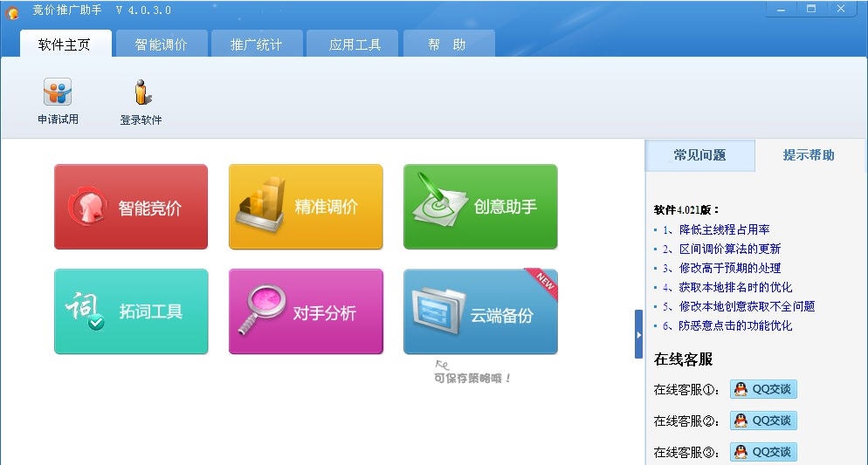Open the 拓词工具 teal tile
The height and width of the screenshot is (465, 868).
point(131,311)
